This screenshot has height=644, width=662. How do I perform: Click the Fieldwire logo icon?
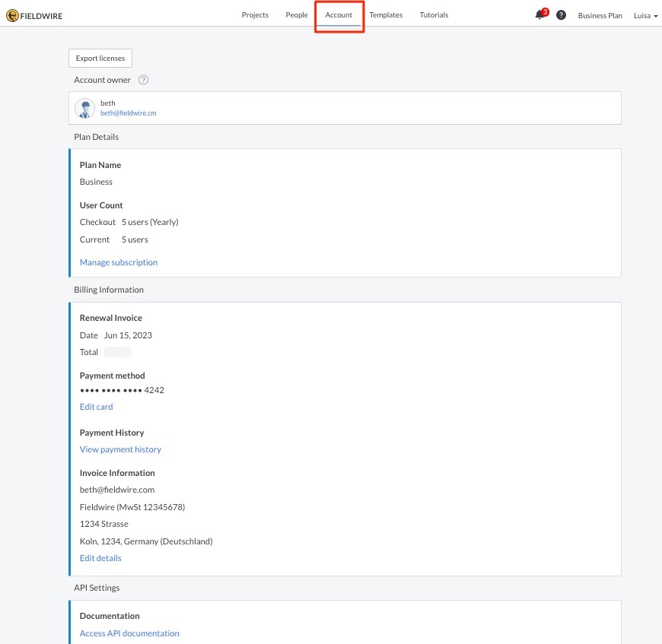coord(12,15)
